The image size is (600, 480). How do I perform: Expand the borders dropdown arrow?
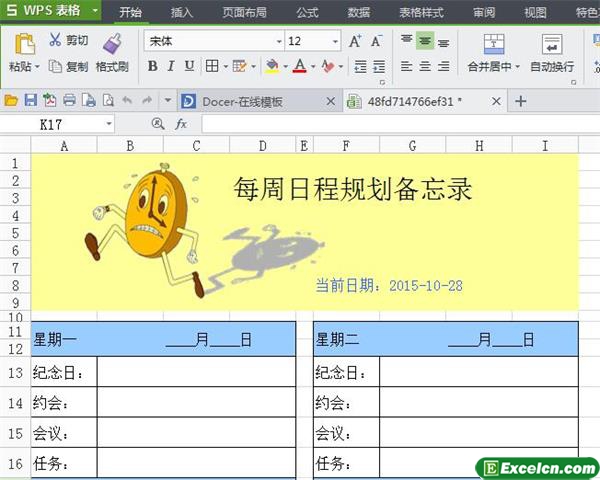[x=225, y=67]
